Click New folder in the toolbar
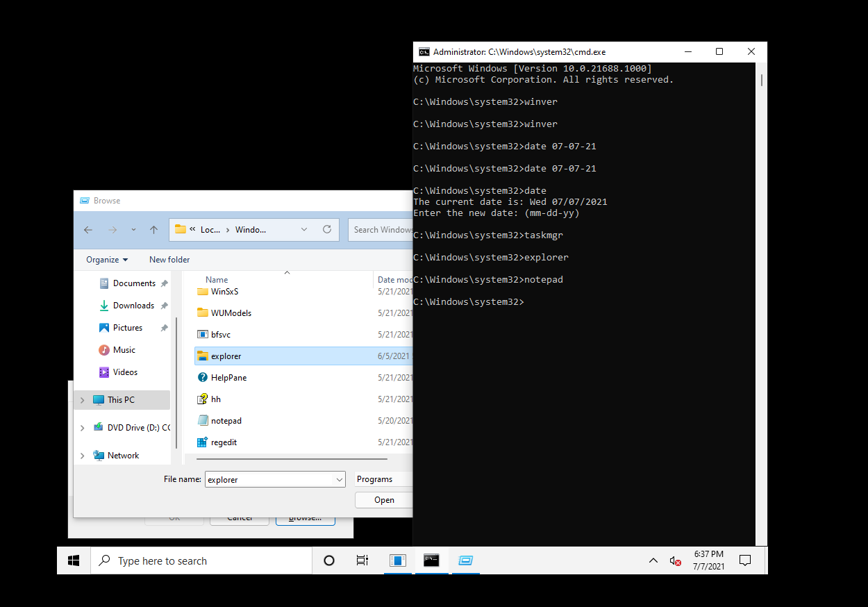Viewport: 868px width, 607px height. [x=169, y=260]
